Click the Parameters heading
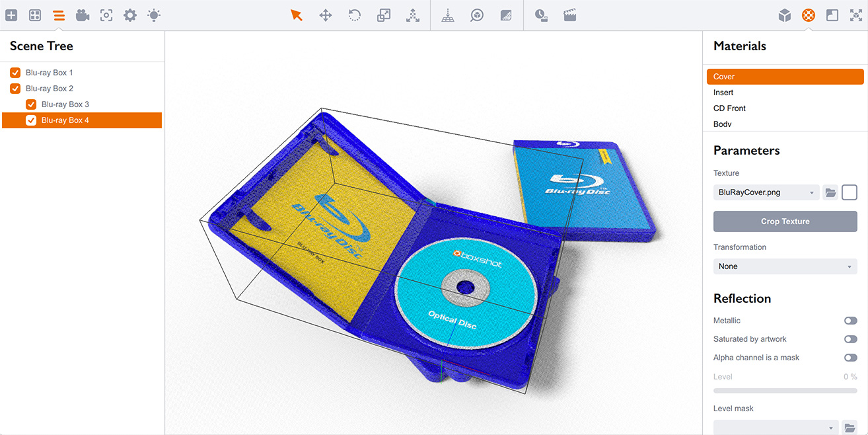 pyautogui.click(x=746, y=150)
